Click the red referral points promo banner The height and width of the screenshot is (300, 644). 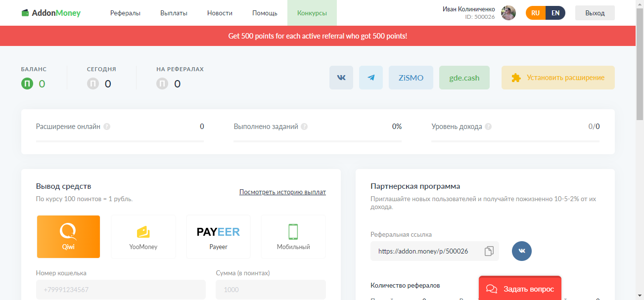coord(318,36)
